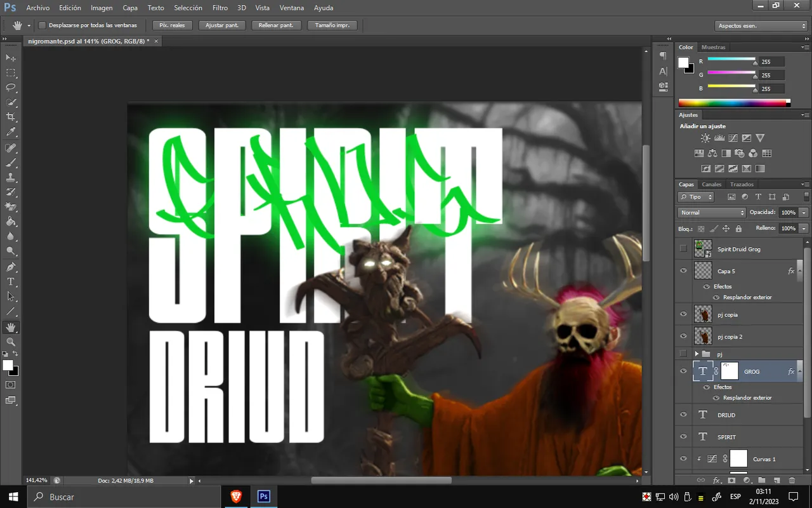812x508 pixels.
Task: Open the Relleno dropdown arrow
Action: pyautogui.click(x=804, y=228)
